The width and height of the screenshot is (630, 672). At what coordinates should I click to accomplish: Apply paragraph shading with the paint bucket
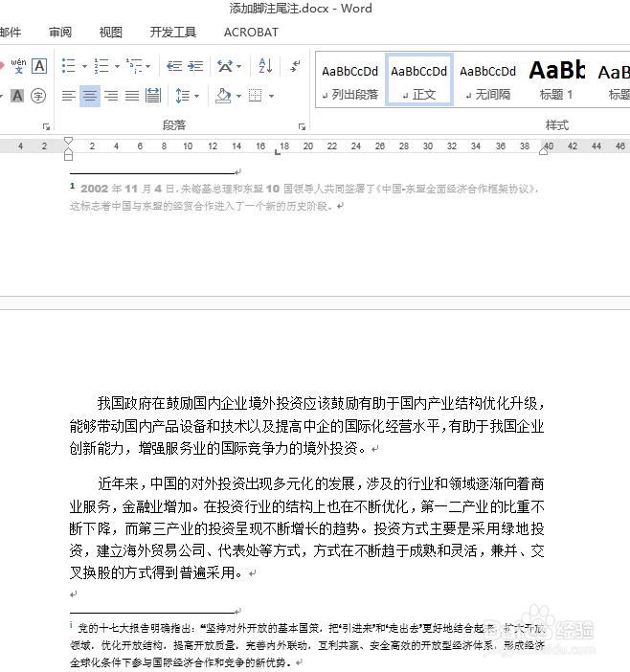223,96
